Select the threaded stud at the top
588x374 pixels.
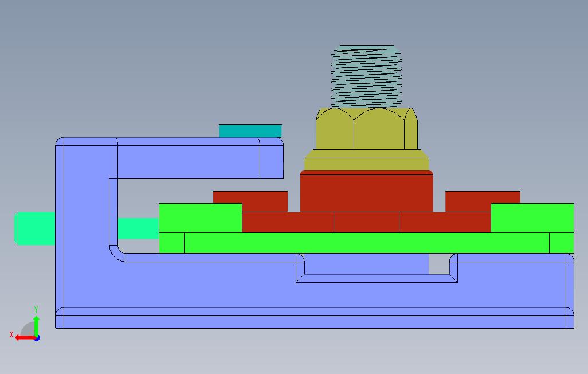coord(366,77)
